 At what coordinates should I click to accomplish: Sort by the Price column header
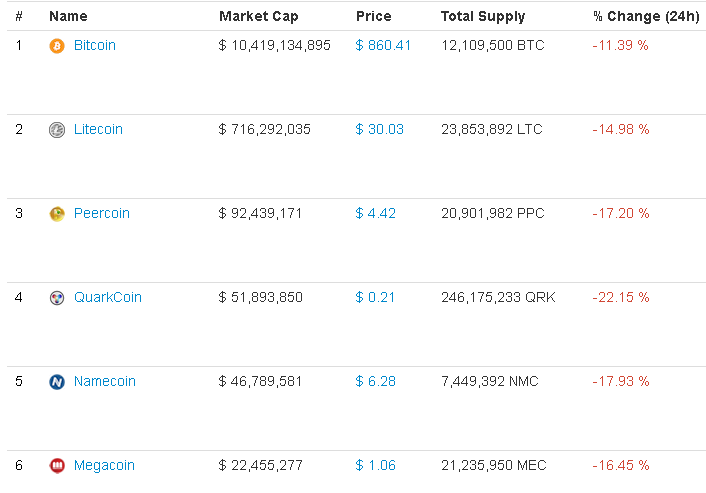(373, 17)
